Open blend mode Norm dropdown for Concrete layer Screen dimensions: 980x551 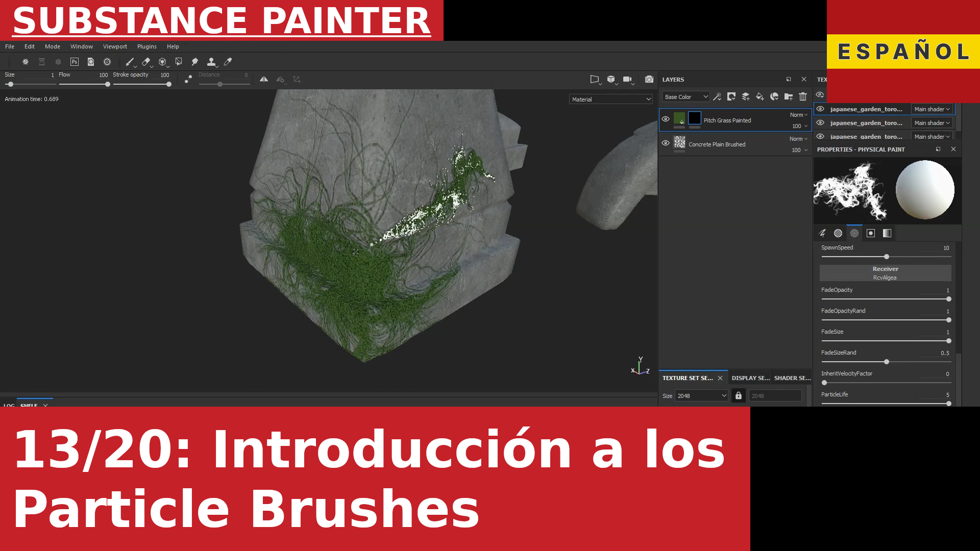(x=799, y=139)
